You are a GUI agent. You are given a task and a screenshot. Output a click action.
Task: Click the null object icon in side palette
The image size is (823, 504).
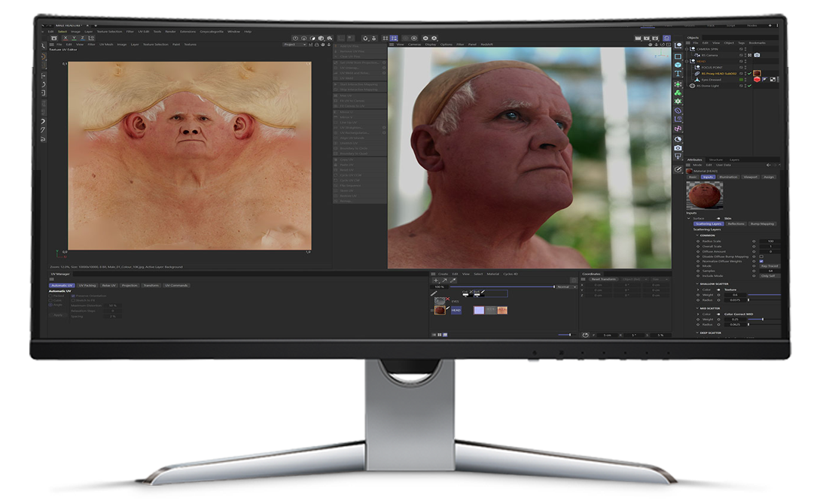point(678,46)
